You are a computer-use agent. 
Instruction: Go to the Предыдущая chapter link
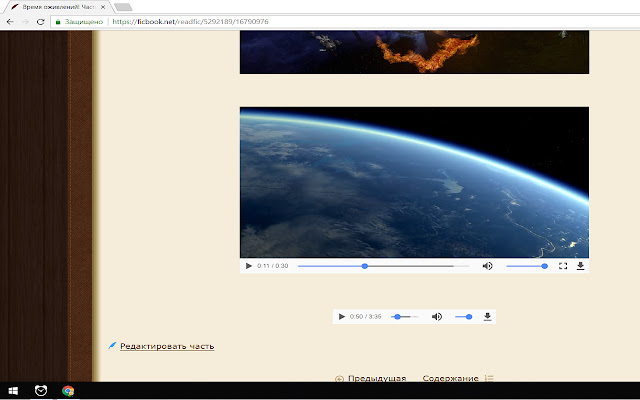(x=377, y=378)
